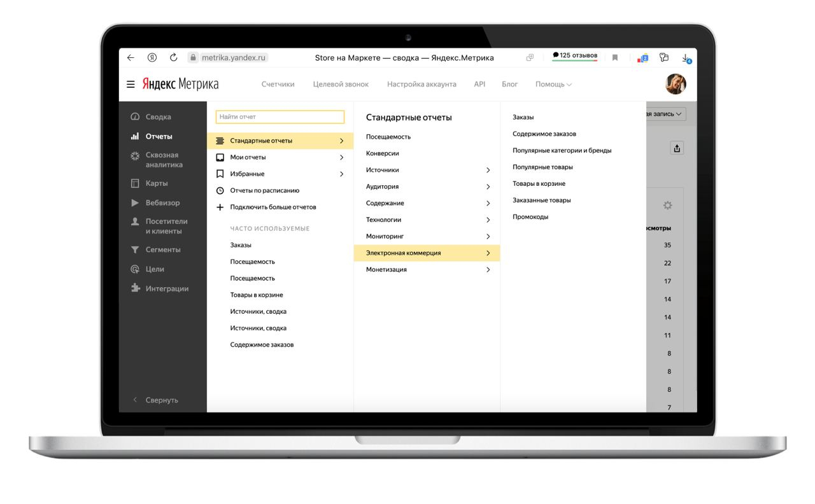This screenshot has width=815, height=504.
Task: Open the Конверсии standard report
Action: (383, 153)
